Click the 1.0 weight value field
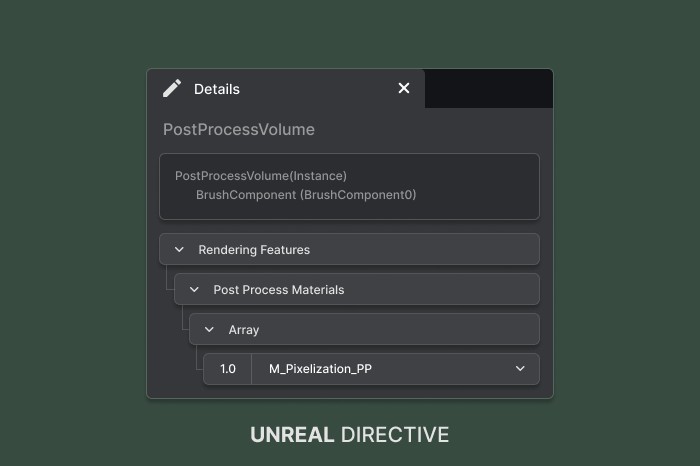 pyautogui.click(x=228, y=369)
